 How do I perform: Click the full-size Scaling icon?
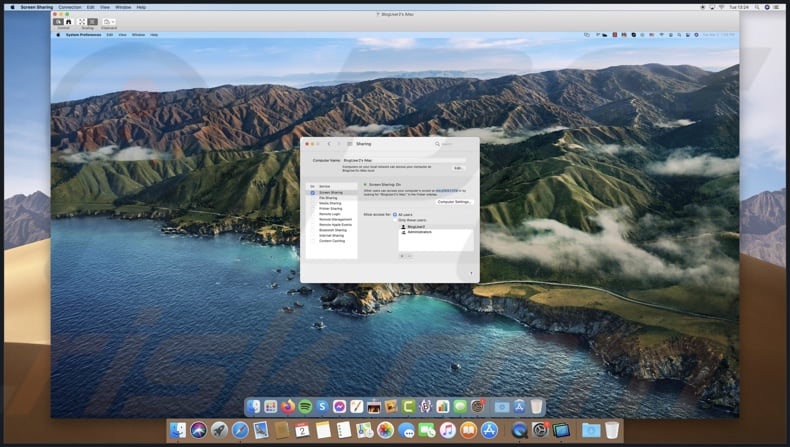click(x=92, y=22)
